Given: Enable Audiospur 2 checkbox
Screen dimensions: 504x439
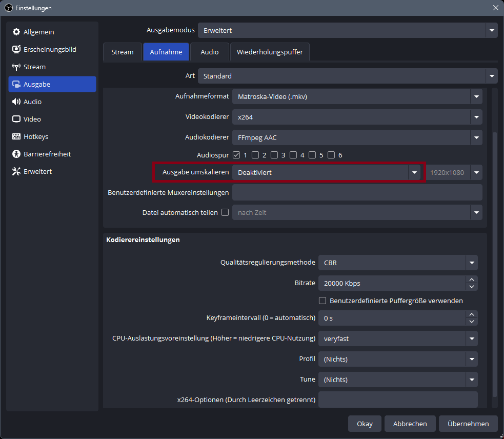Looking at the screenshot, I should click(255, 155).
